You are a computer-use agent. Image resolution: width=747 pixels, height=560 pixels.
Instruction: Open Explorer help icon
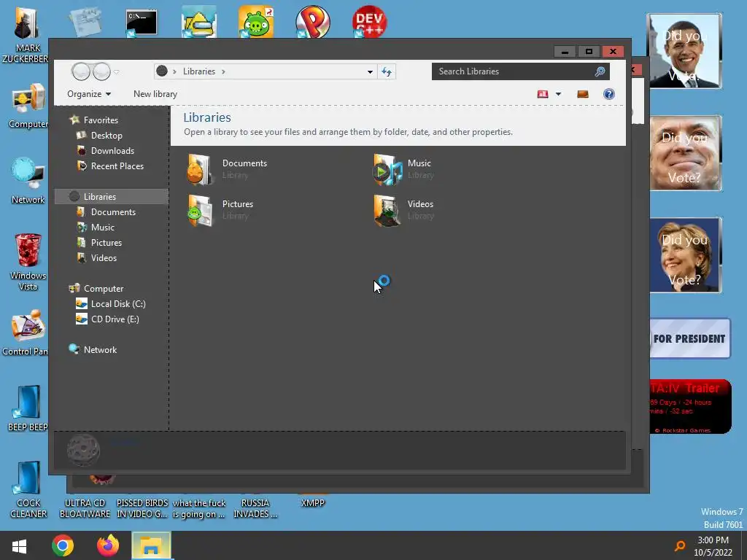tap(609, 94)
